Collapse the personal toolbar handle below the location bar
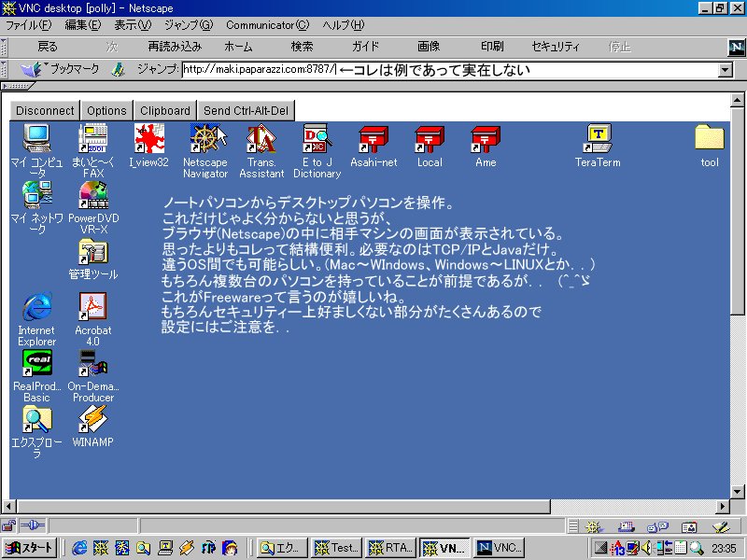 click(18, 86)
